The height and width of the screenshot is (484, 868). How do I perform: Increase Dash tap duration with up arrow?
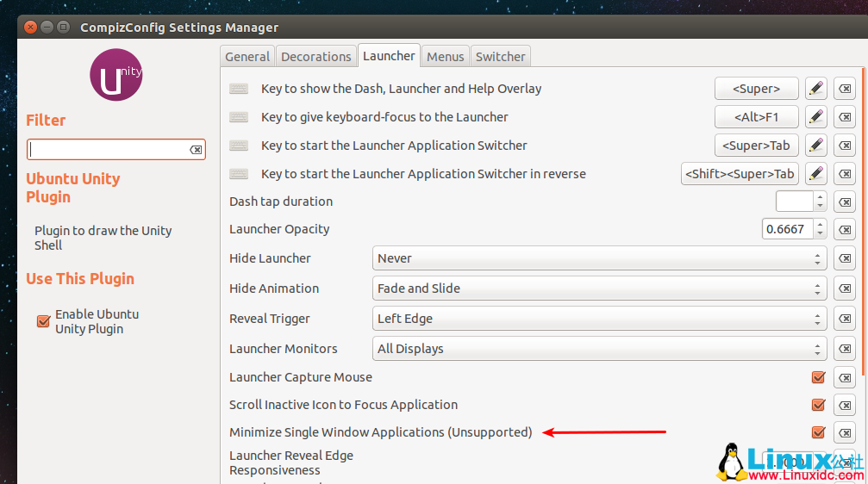(820, 196)
